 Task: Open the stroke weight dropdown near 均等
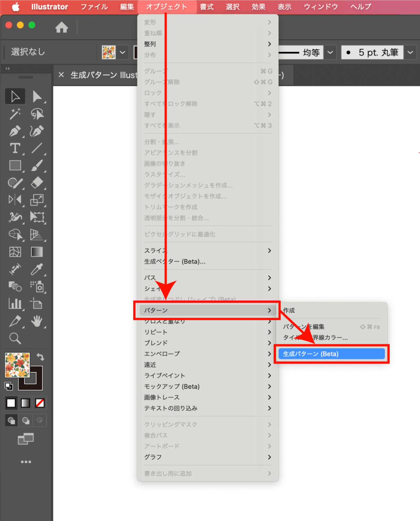point(329,52)
